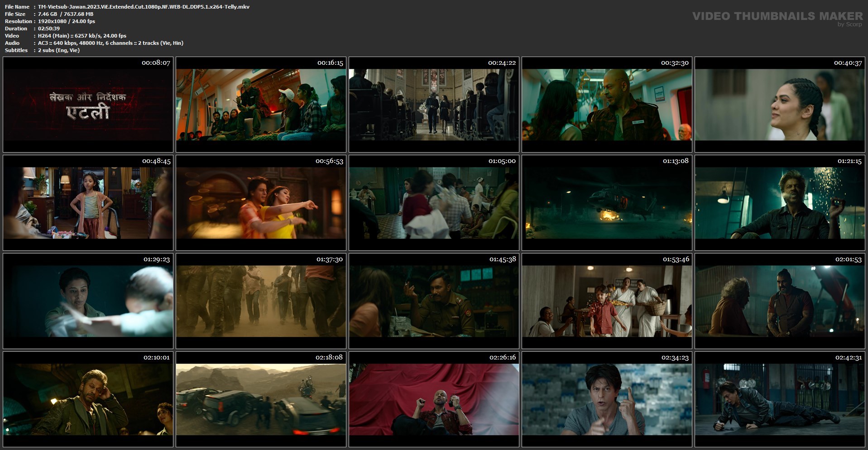
Task: Click the duration value 02:50:39
Action: [x=49, y=29]
